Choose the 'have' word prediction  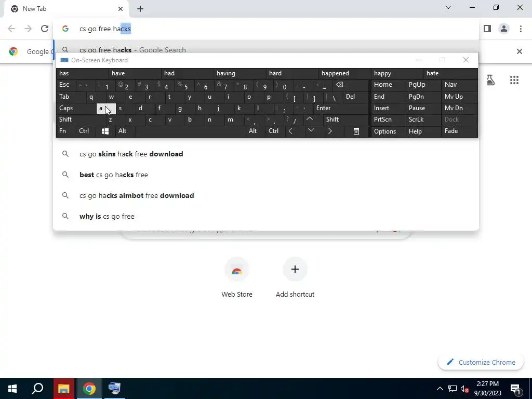(135, 73)
